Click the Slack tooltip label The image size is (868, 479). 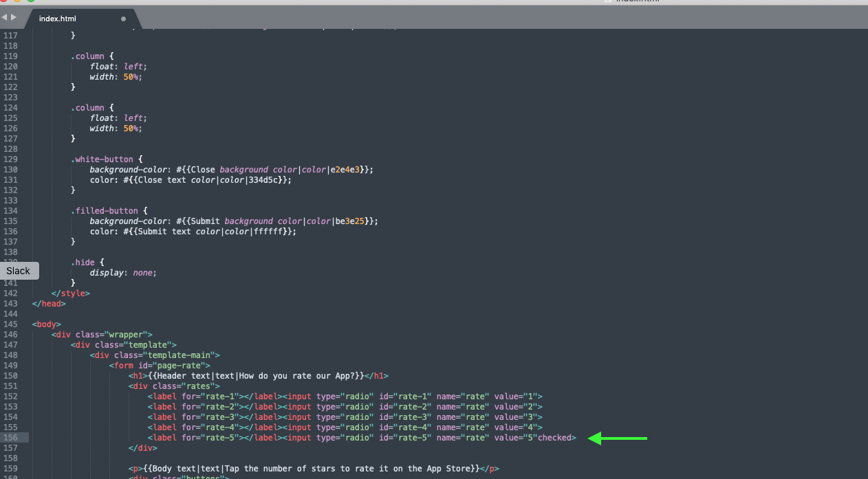pyautogui.click(x=19, y=271)
